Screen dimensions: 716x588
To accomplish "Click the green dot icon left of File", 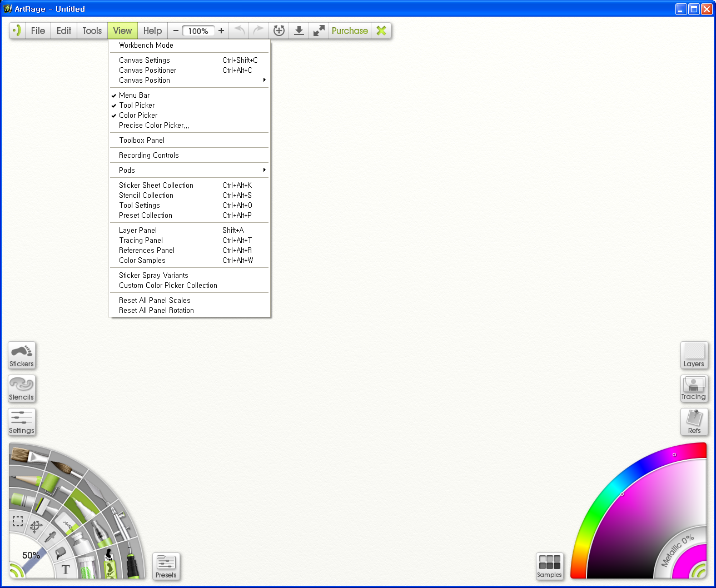I will pos(17,31).
